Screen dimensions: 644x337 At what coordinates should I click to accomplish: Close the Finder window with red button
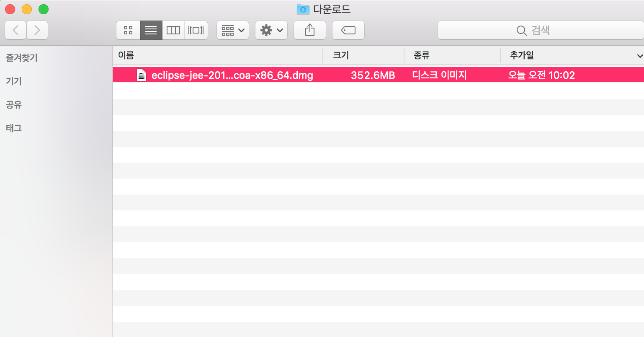click(10, 9)
